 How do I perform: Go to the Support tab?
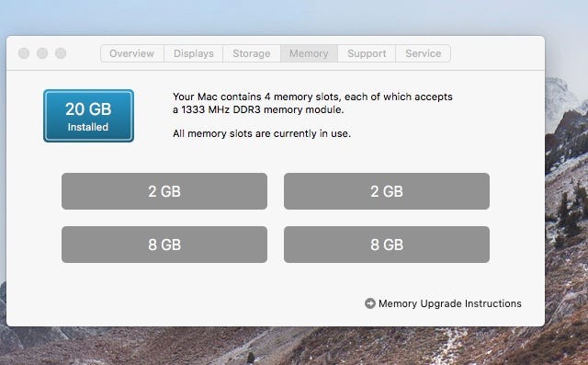(x=367, y=53)
